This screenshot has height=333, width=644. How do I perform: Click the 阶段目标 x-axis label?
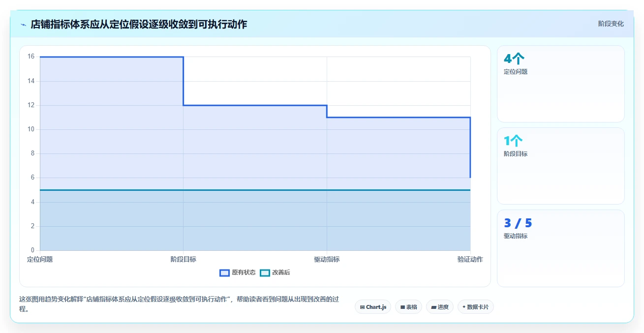pos(184,259)
